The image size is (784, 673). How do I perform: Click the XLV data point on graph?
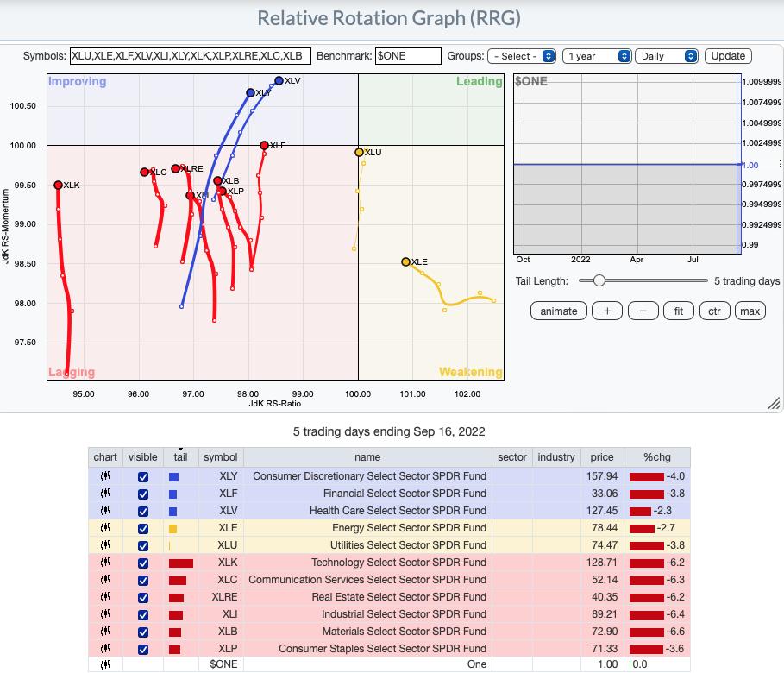(x=279, y=81)
